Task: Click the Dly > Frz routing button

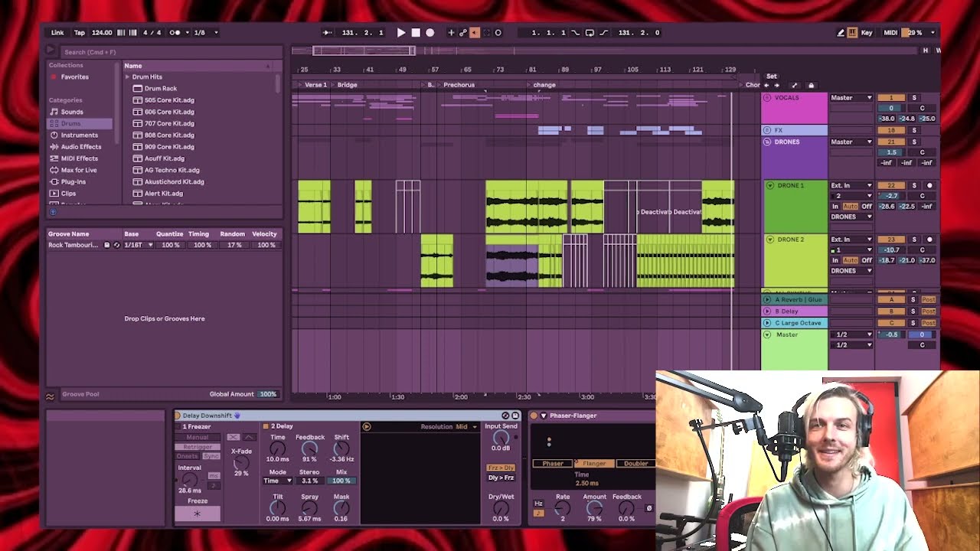Action: pyautogui.click(x=501, y=478)
